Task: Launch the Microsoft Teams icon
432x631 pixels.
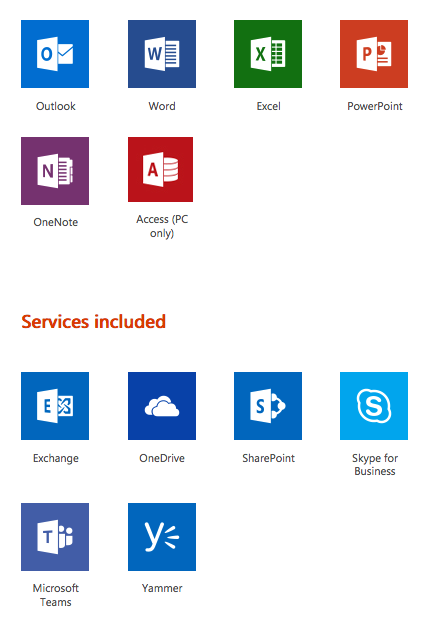Action: tap(55, 537)
